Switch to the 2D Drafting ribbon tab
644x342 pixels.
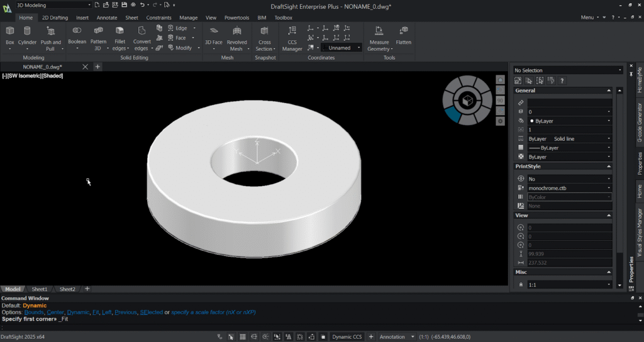click(x=55, y=18)
